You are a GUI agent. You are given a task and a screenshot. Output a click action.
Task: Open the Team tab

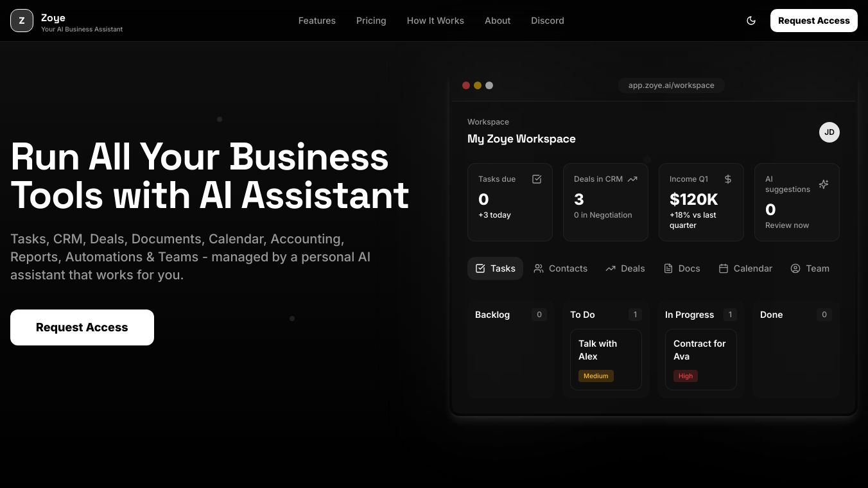[810, 268]
